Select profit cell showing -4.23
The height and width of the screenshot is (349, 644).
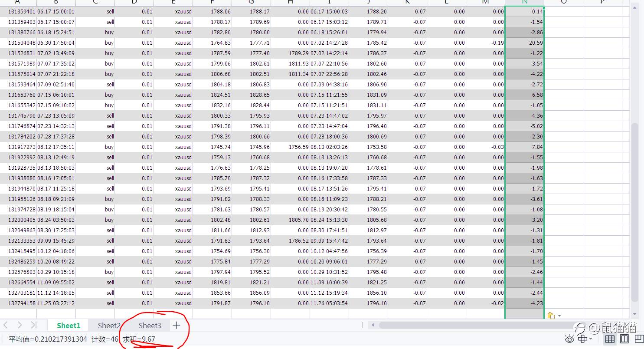tap(524, 303)
